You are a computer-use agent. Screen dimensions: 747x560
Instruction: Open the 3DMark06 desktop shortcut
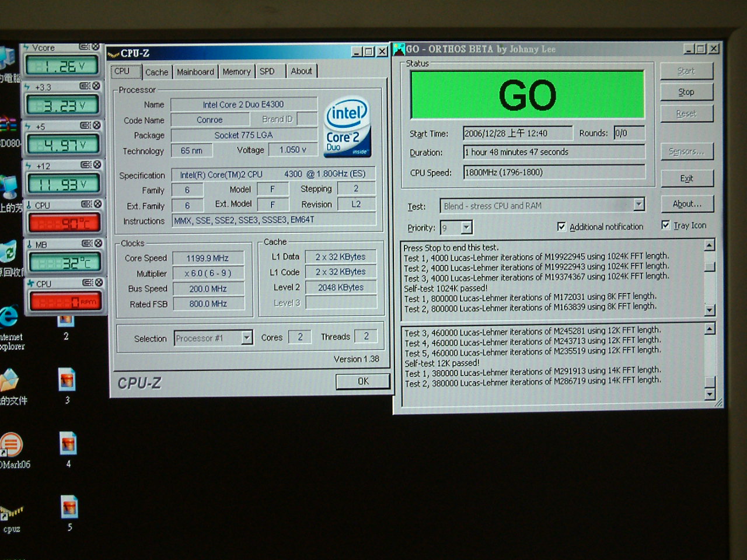click(11, 446)
